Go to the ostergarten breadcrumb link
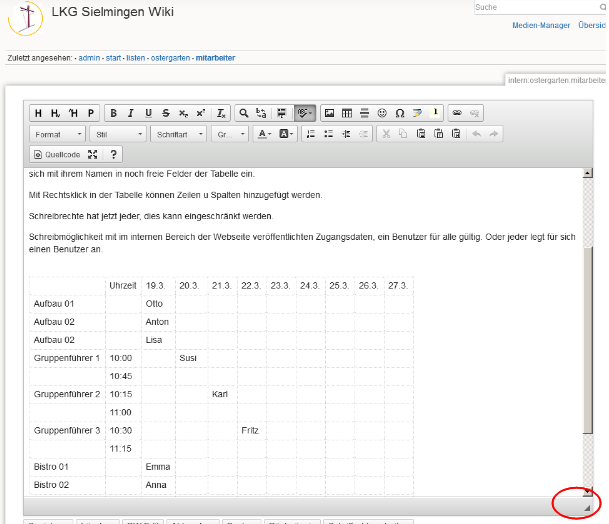 point(170,59)
